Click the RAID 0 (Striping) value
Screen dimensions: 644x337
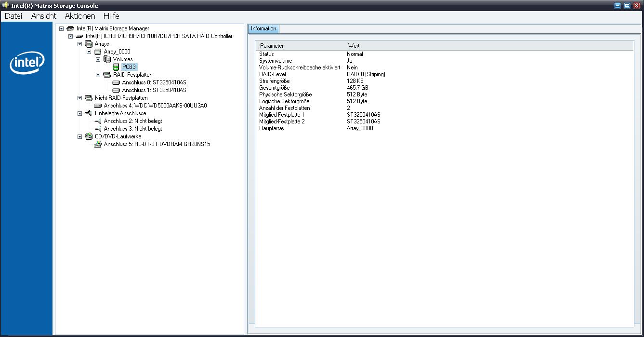point(366,74)
